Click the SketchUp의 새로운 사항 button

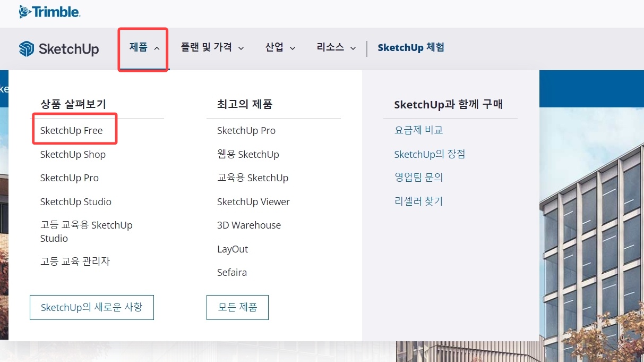coord(91,307)
